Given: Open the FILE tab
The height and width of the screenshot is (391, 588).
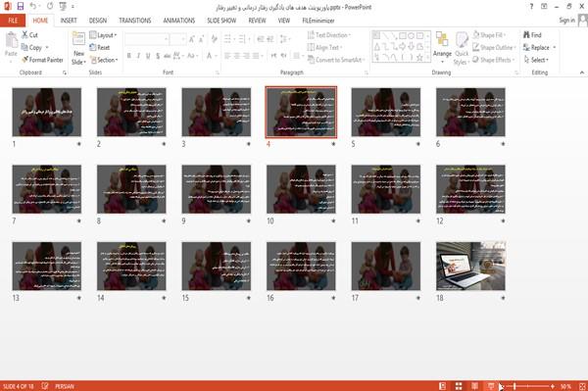Looking at the screenshot, I should click(x=13, y=21).
